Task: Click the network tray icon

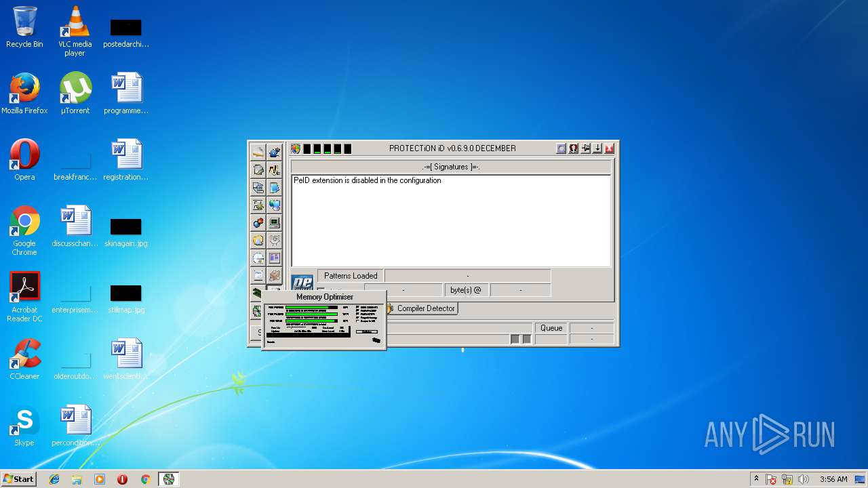Action: click(x=787, y=479)
